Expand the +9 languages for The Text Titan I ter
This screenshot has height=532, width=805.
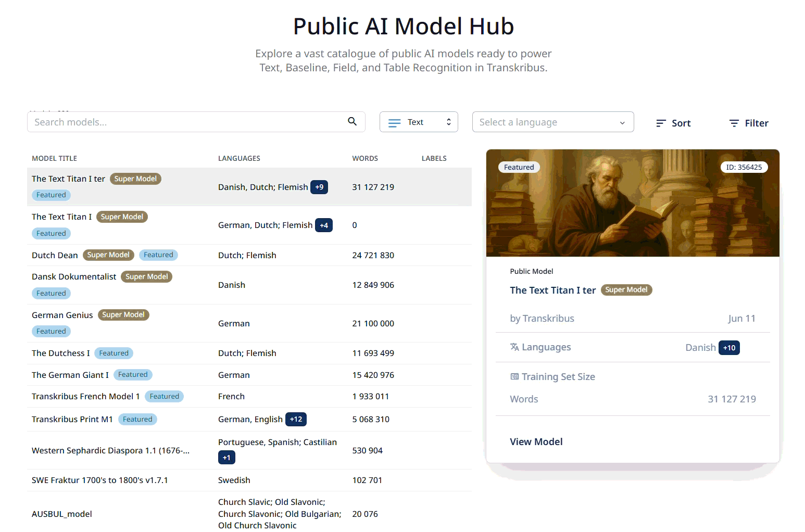(319, 187)
